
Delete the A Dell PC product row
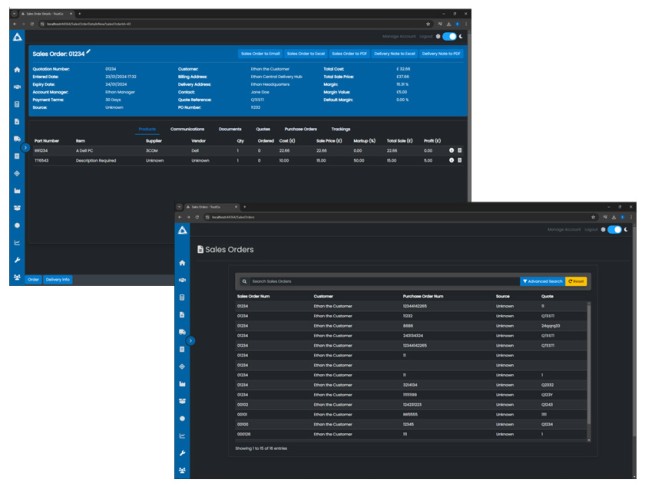click(x=461, y=151)
